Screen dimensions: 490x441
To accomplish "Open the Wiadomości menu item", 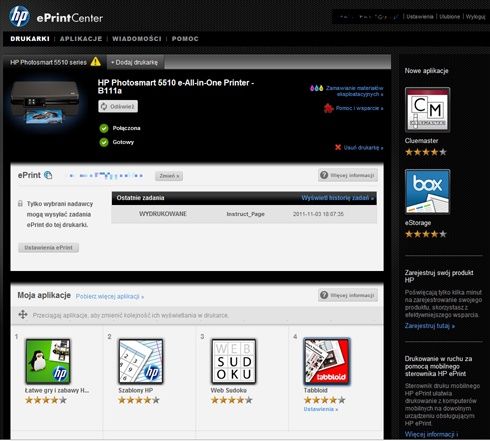I will pos(137,39).
